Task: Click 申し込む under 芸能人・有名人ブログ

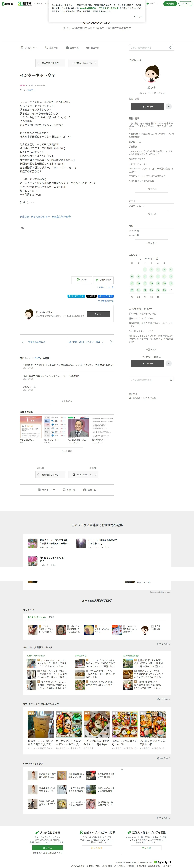Action: pyautogui.click(x=146, y=848)
